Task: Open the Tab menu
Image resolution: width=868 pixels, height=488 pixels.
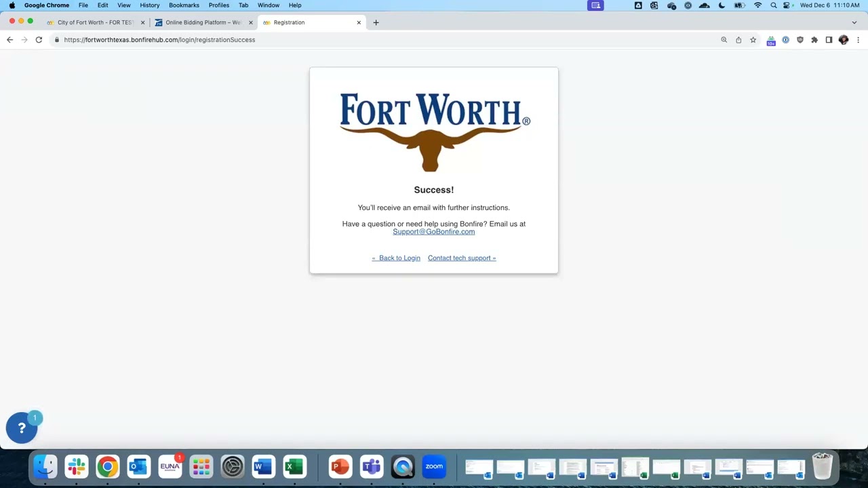Action: click(243, 5)
